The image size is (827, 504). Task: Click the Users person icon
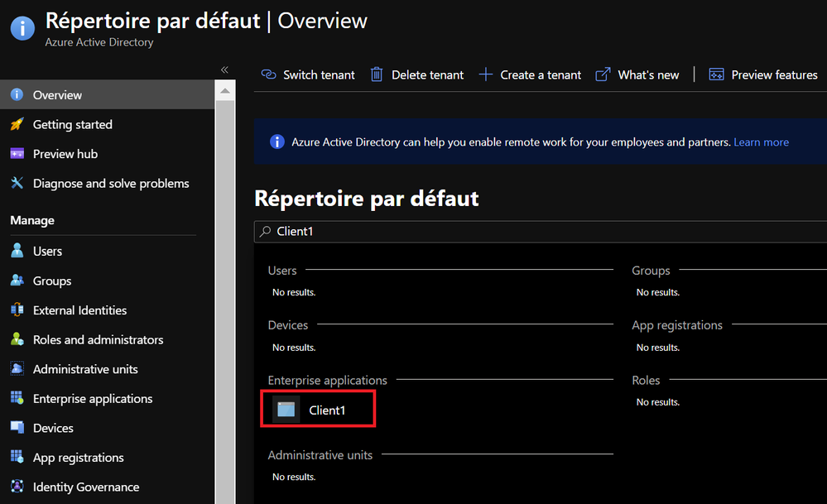(17, 251)
